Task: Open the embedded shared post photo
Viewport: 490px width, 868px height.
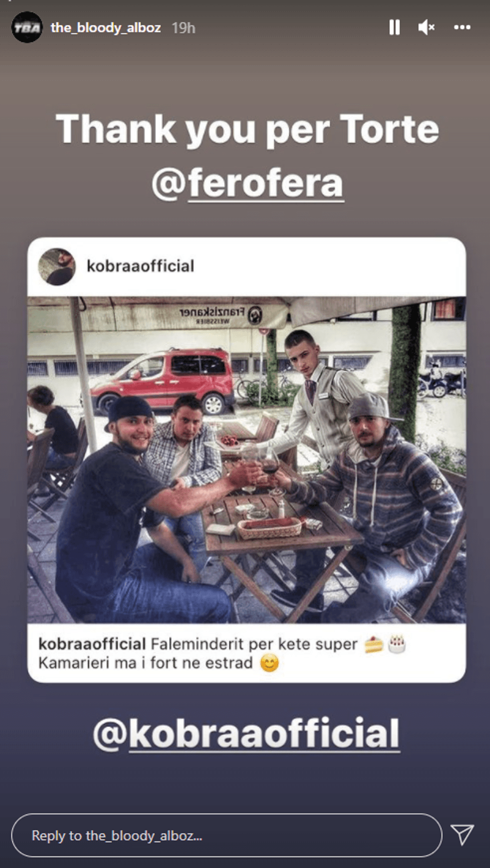Action: [x=246, y=460]
